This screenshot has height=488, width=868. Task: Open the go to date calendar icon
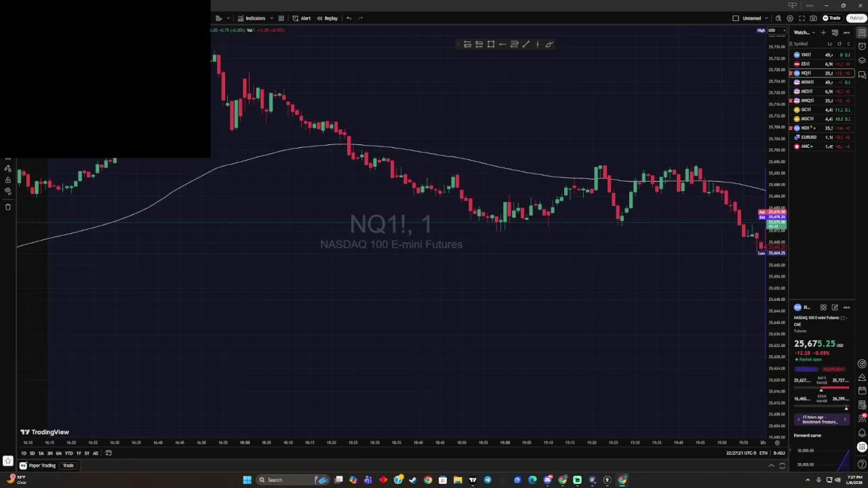click(108, 453)
